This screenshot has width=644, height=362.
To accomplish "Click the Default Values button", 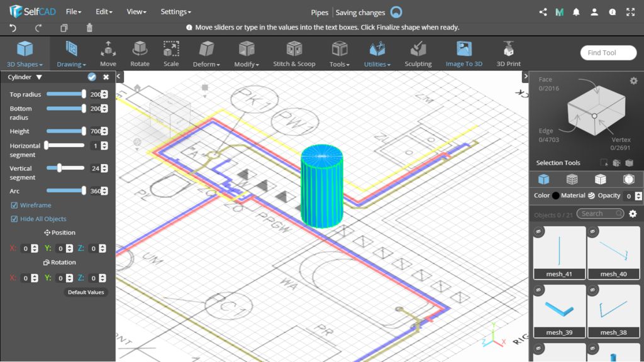I will tap(86, 292).
